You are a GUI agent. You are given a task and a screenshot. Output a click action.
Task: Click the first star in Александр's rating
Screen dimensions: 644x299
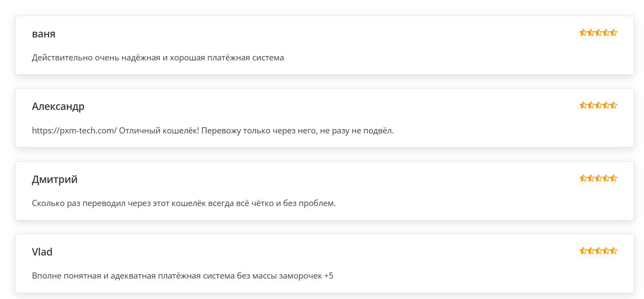[583, 105]
